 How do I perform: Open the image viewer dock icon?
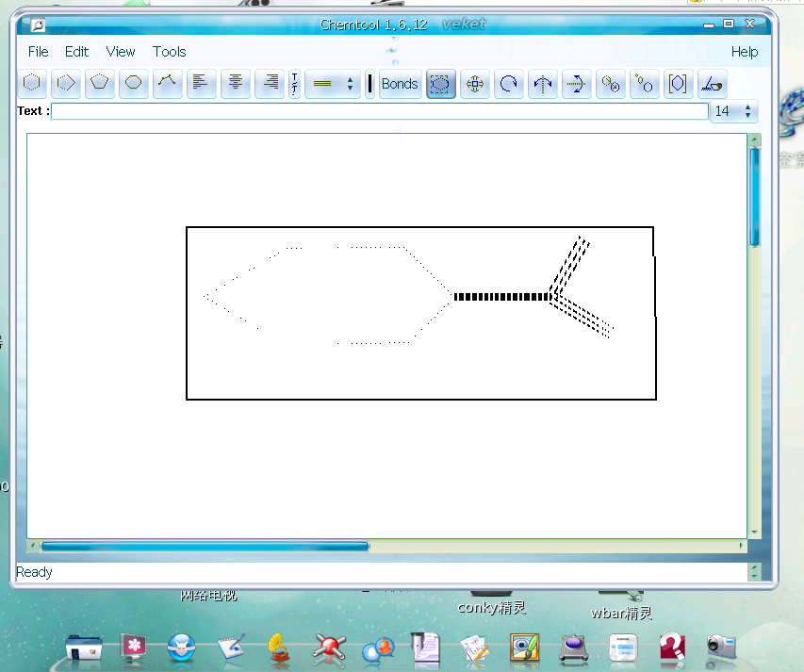(525, 647)
